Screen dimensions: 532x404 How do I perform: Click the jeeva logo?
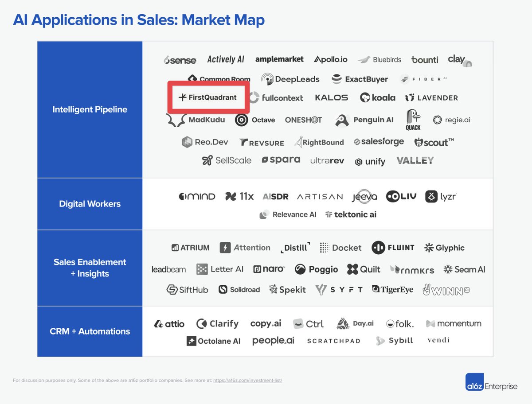pos(365,196)
